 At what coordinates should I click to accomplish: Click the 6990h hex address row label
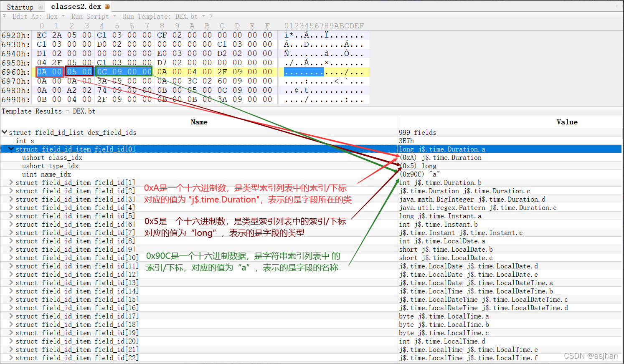click(15, 99)
